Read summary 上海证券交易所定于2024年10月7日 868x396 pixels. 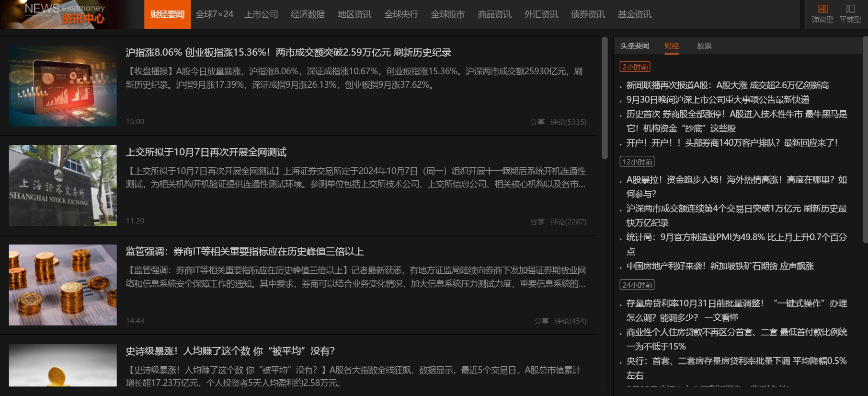click(x=355, y=177)
